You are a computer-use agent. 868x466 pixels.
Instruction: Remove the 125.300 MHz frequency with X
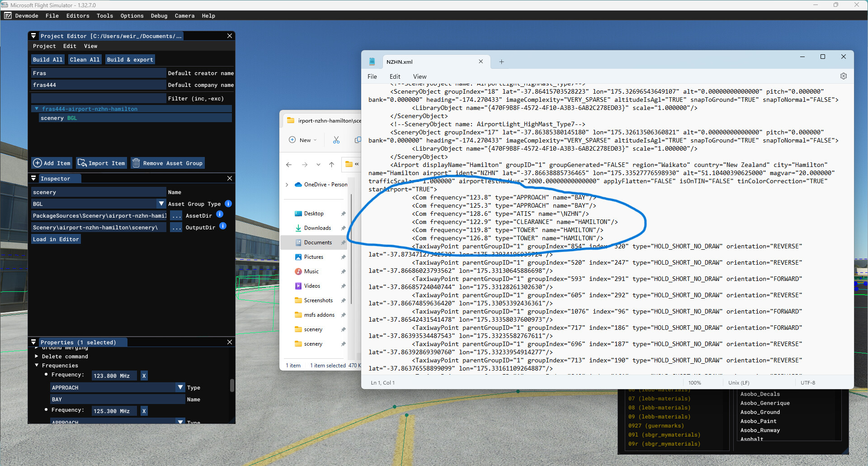(x=144, y=411)
